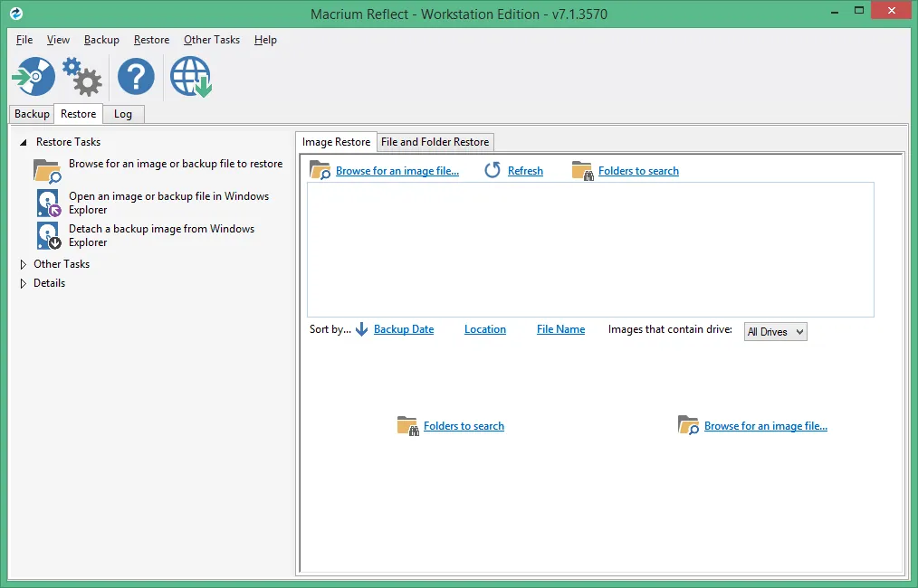Viewport: 918px width, 588px height.
Task: Click the File Name sort link
Action: click(561, 329)
